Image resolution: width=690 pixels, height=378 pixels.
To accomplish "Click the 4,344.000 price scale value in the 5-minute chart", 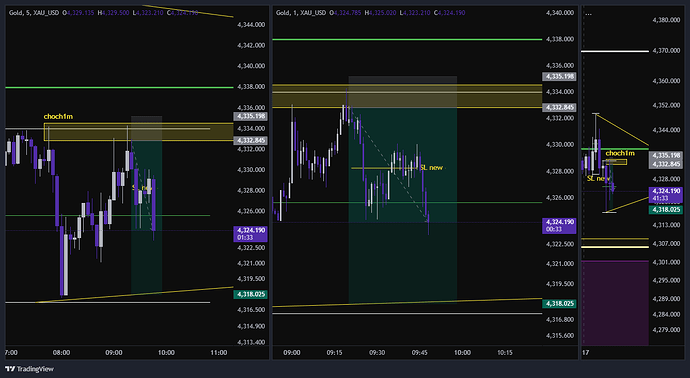I will pyautogui.click(x=251, y=25).
